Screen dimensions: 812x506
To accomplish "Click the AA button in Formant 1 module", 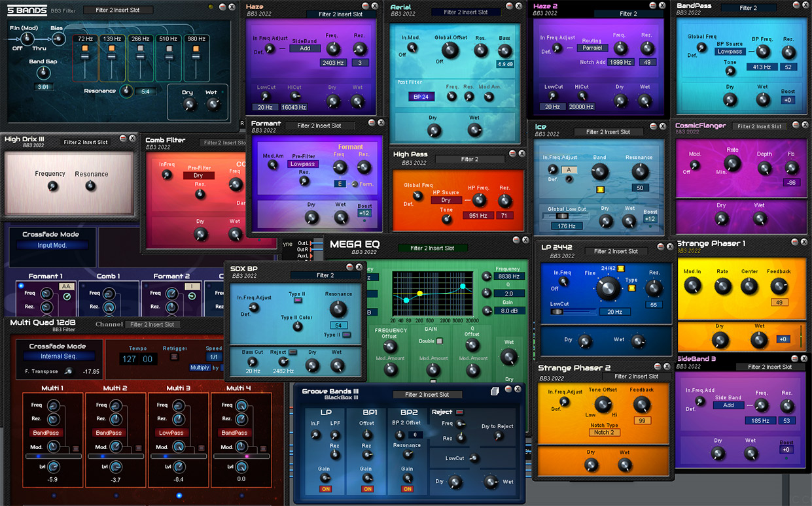I will [67, 286].
